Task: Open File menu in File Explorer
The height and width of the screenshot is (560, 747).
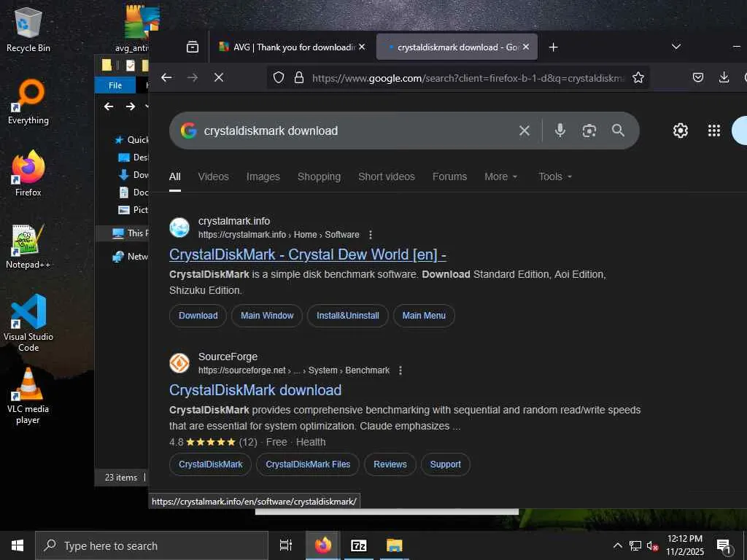Action: (115, 85)
